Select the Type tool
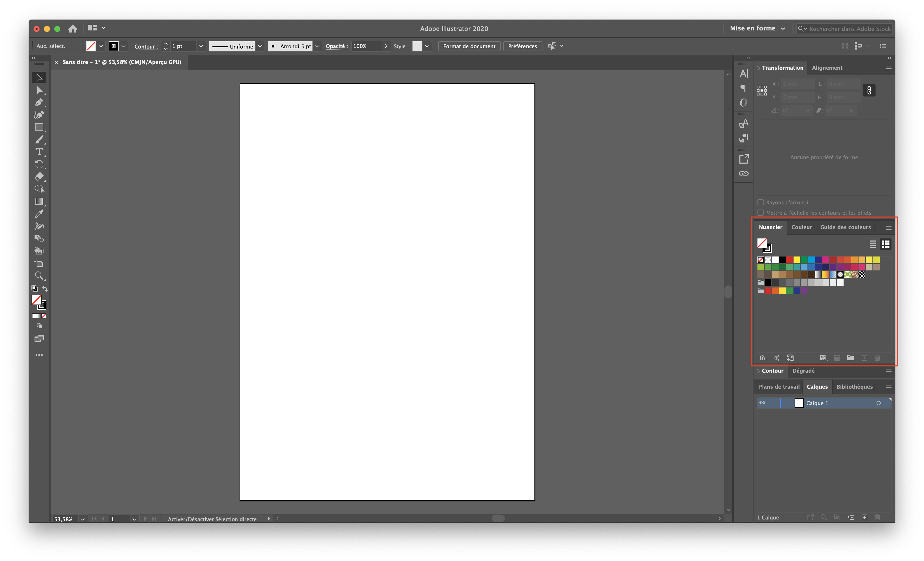 point(39,151)
